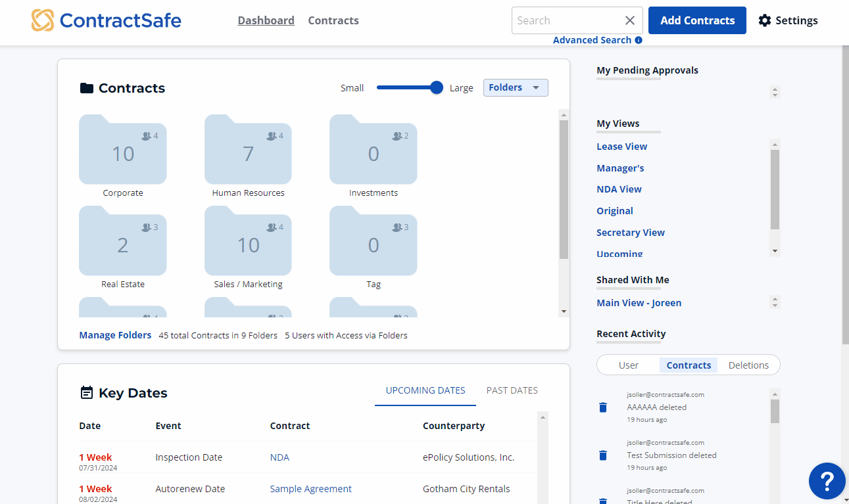This screenshot has width=849, height=504.
Task: Open the Settings gear icon
Action: pyautogui.click(x=764, y=20)
